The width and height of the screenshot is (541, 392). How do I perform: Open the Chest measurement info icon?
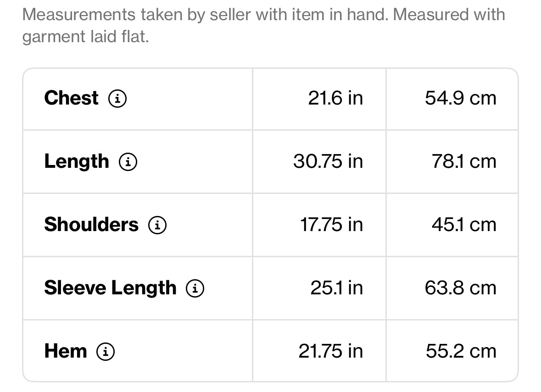click(117, 98)
